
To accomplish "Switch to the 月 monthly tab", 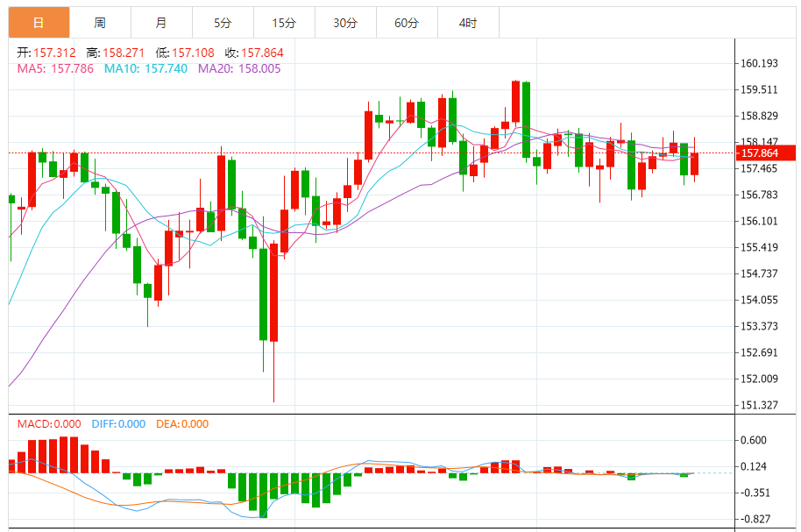I will click(x=161, y=23).
